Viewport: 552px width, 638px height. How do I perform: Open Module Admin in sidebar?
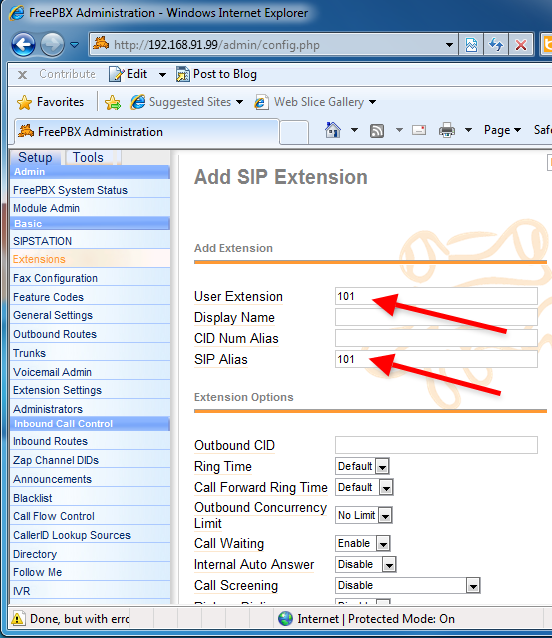coord(46,208)
